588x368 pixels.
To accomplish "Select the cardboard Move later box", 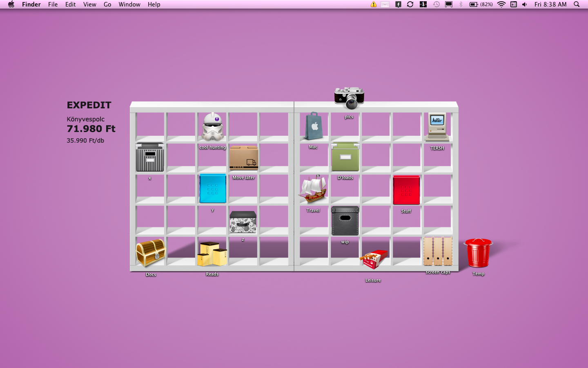I will 244,158.
